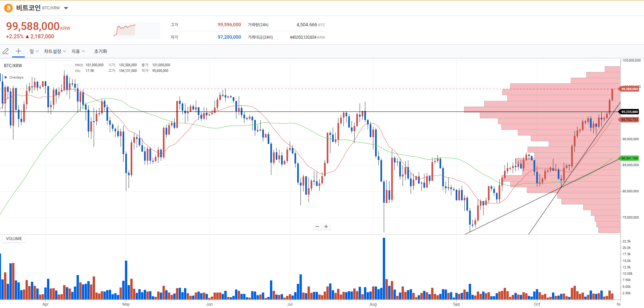644x308 pixels.
Task: Click the Oct label on time axis
Action: click(537, 304)
